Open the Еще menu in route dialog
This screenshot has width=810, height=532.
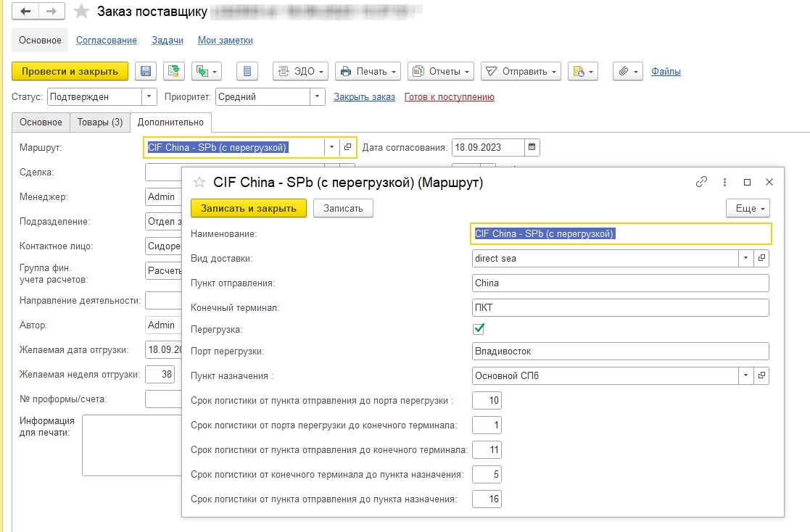tap(748, 208)
